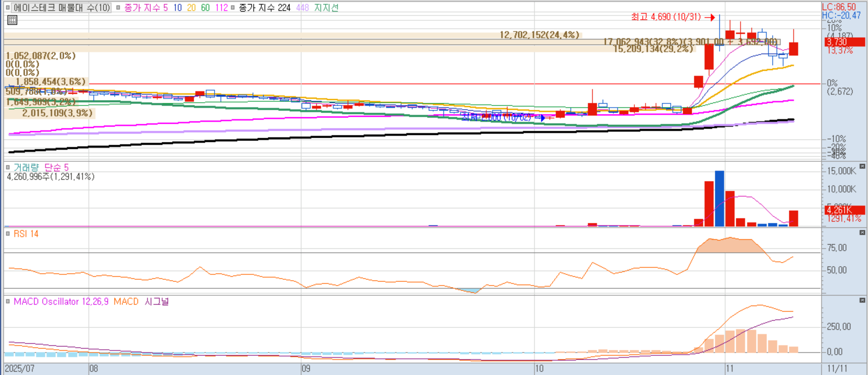868x375 pixels.
Task: Click the square marker before 종가 지수 5
Action: tap(118, 8)
